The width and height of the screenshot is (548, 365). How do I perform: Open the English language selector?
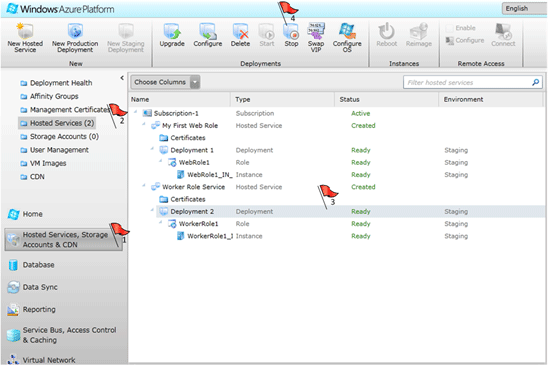[524, 8]
